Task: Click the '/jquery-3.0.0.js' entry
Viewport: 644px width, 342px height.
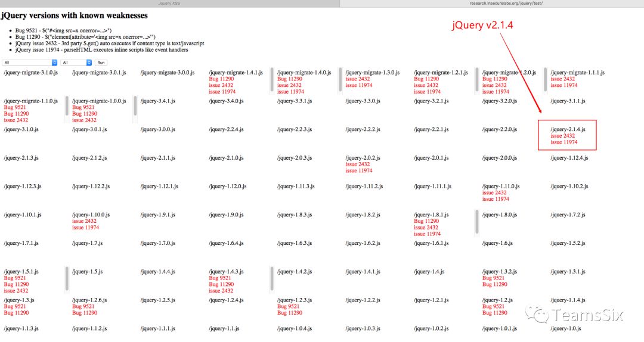Action: coord(157,129)
